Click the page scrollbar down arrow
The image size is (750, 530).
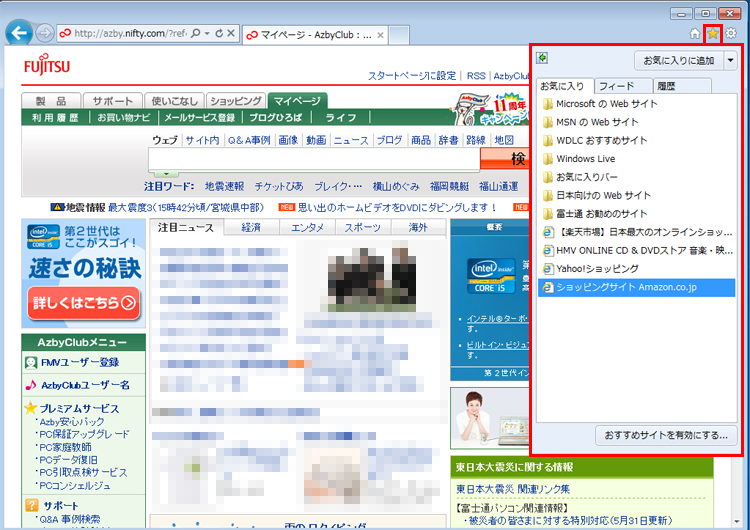coord(737,521)
